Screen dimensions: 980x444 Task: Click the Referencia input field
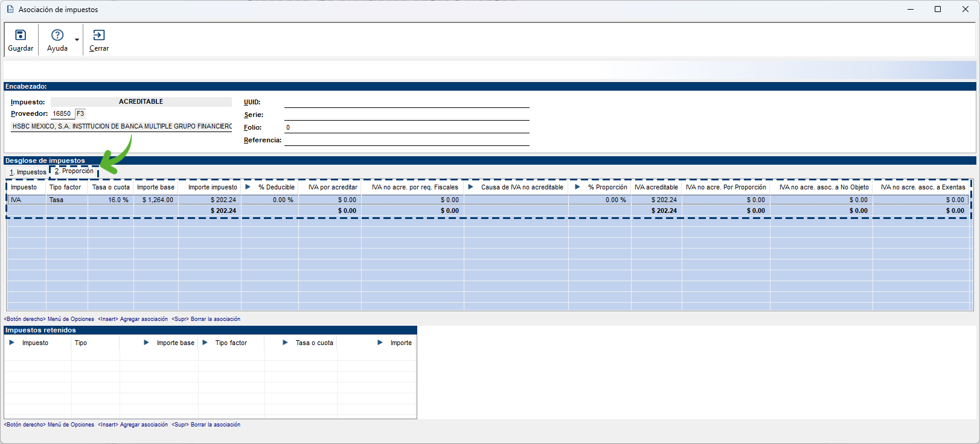pos(406,140)
